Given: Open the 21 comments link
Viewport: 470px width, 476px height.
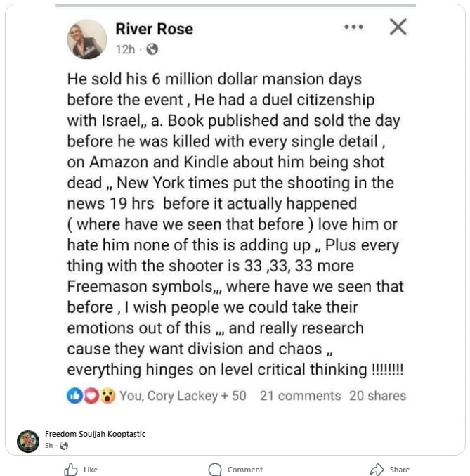Looking at the screenshot, I should click(x=300, y=396).
